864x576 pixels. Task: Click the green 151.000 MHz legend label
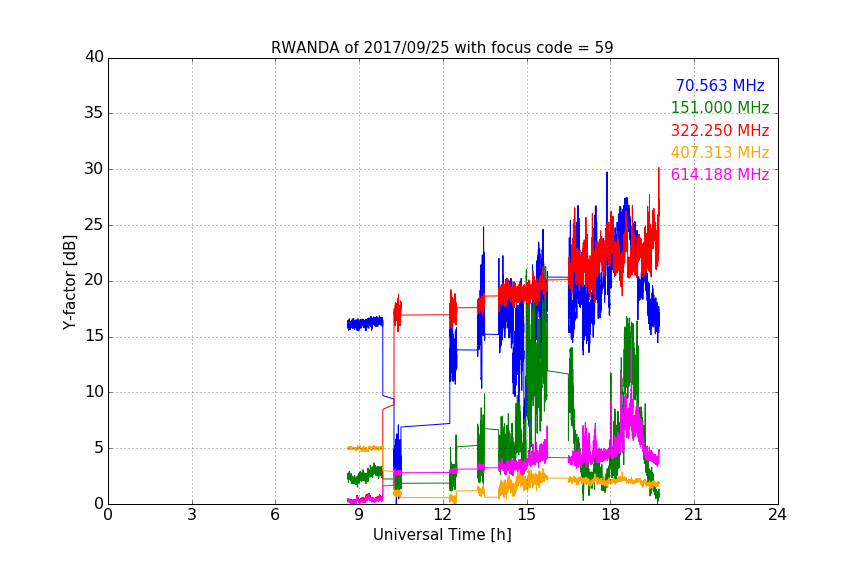[720, 107]
